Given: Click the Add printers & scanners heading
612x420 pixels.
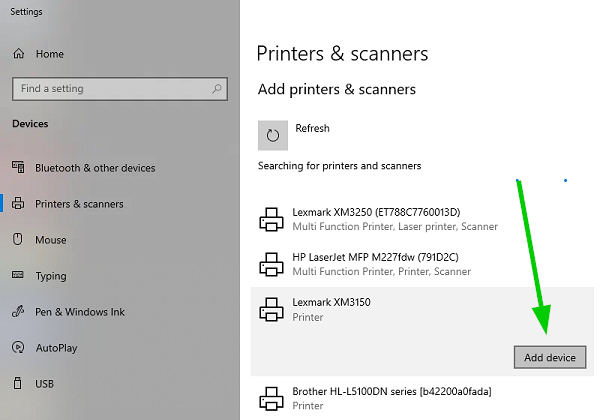Looking at the screenshot, I should click(337, 89).
